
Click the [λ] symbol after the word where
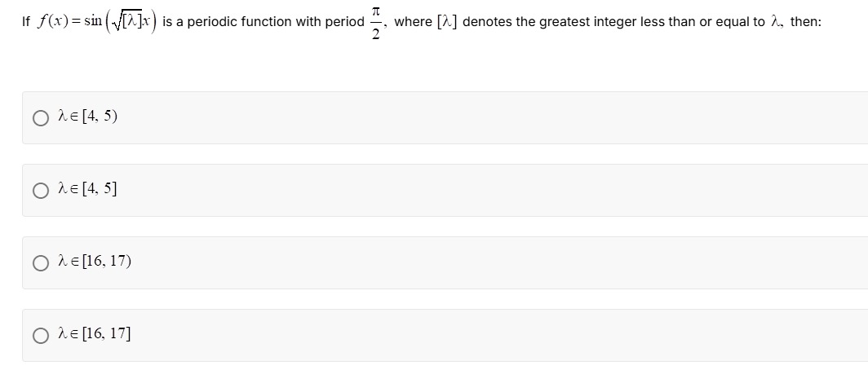coord(448,22)
